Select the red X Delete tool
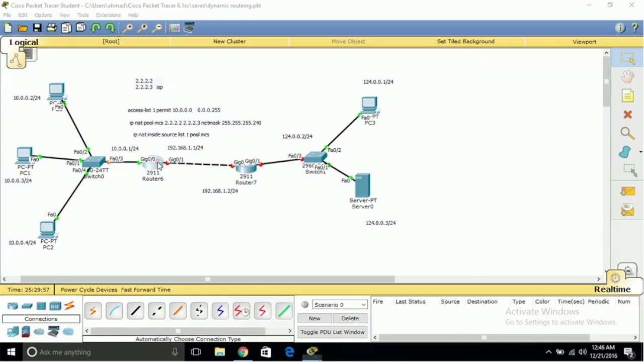 (627, 115)
